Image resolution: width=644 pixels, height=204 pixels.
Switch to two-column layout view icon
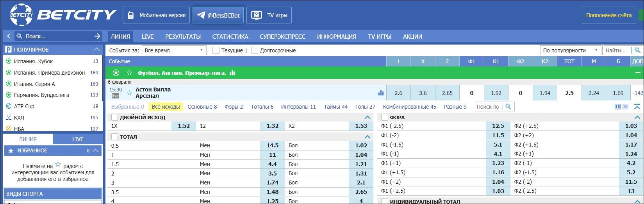coord(617,107)
